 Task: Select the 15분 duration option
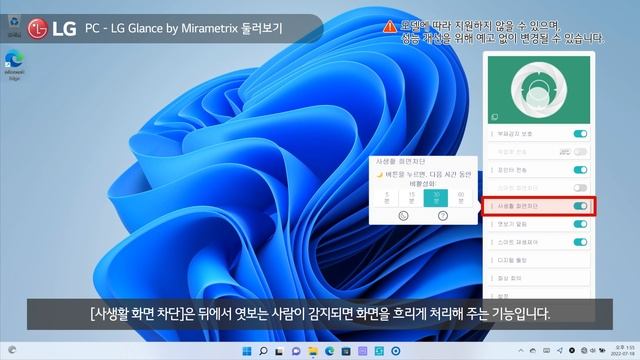click(411, 198)
